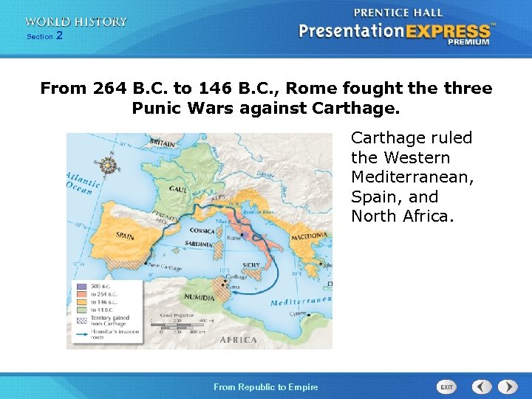Click the SPAIN label on the map
Image resolution: width=532 pixels, height=399 pixels.
pyautogui.click(x=125, y=235)
